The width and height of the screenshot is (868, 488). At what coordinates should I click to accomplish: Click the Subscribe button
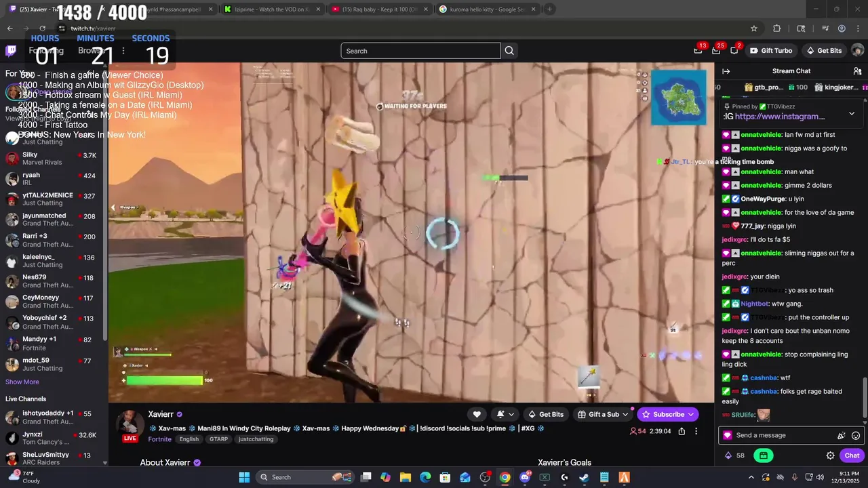668,414
